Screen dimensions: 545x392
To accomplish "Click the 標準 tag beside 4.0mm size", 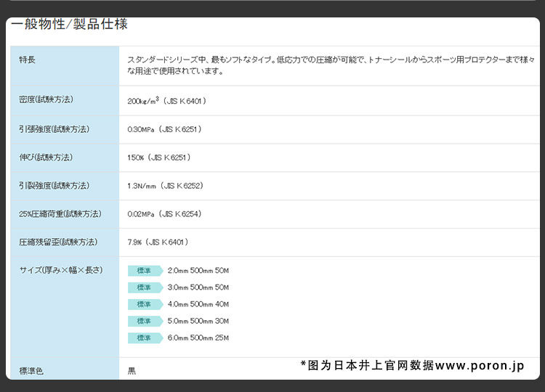I will pos(145,304).
